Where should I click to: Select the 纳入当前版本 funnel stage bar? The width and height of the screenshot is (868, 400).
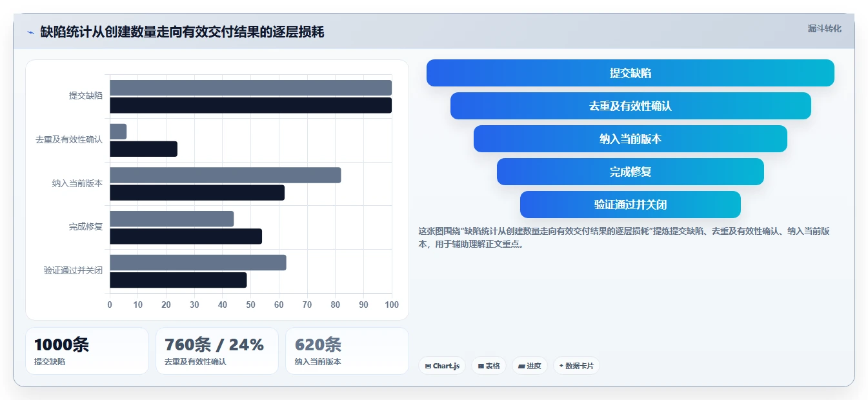(x=630, y=139)
